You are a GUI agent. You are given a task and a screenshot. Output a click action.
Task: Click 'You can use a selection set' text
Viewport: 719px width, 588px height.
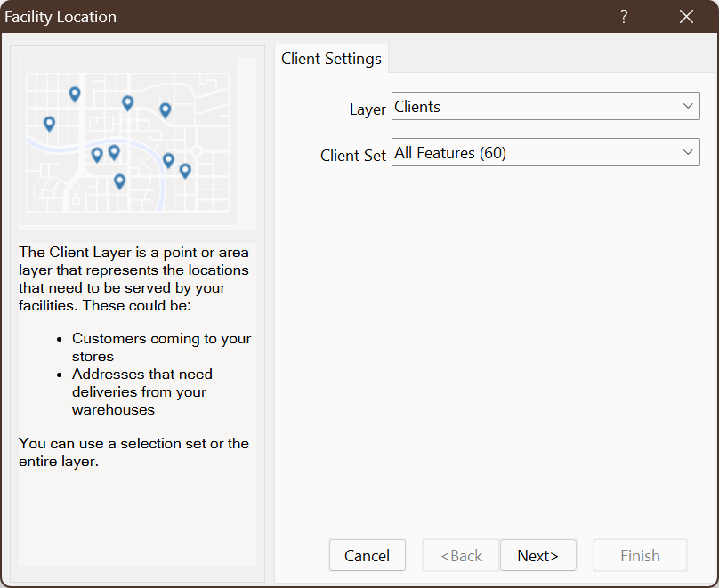pos(133,452)
